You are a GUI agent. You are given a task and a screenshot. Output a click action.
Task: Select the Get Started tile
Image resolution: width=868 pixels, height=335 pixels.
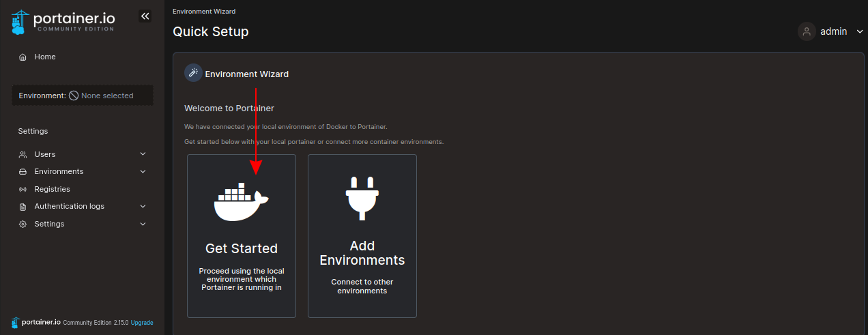coord(242,236)
